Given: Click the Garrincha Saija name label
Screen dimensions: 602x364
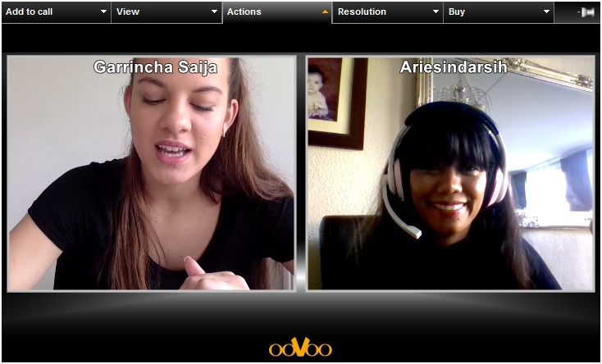Looking at the screenshot, I should pyautogui.click(x=156, y=67).
